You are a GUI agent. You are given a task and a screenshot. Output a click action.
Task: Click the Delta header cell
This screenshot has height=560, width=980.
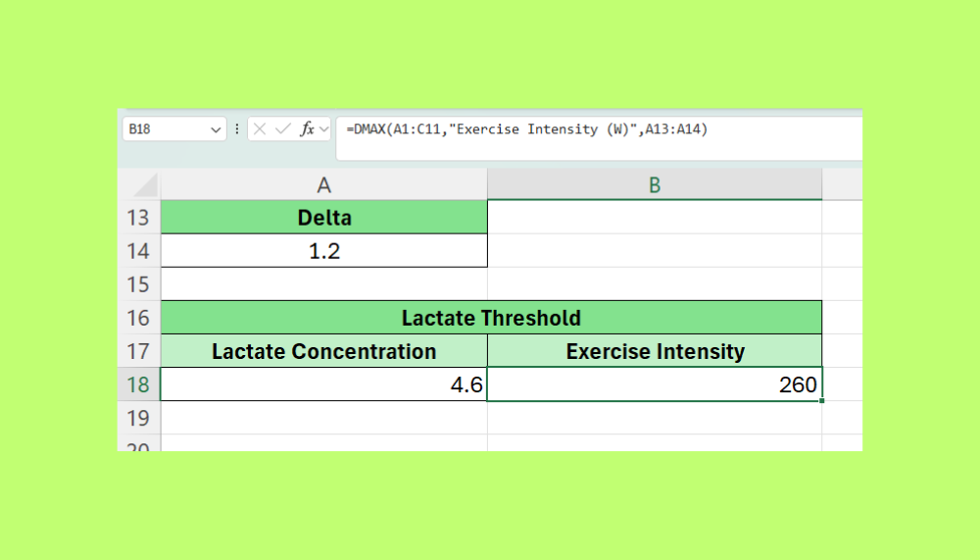pos(323,218)
